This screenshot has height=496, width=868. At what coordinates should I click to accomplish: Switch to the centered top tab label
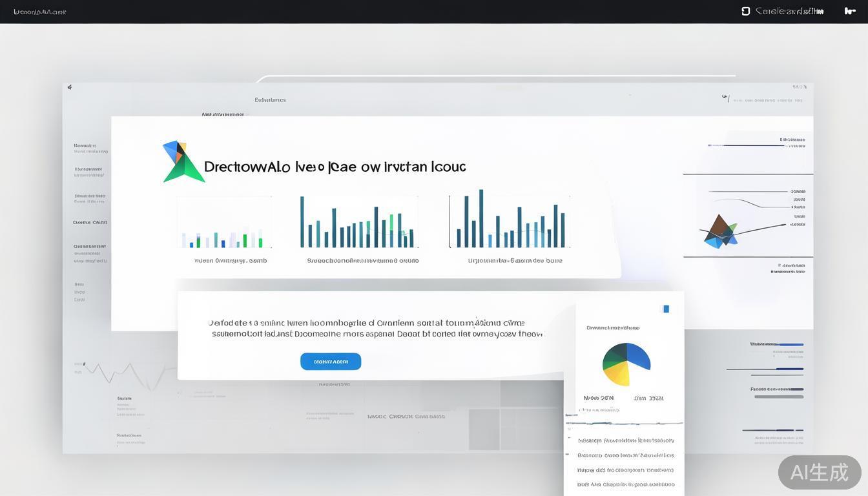[270, 99]
